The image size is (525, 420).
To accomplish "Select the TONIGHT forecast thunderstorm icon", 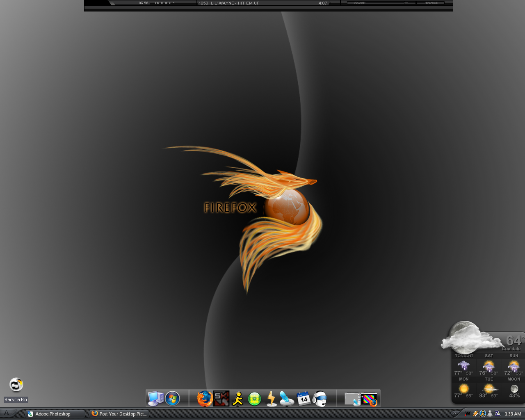I will 464,365.
